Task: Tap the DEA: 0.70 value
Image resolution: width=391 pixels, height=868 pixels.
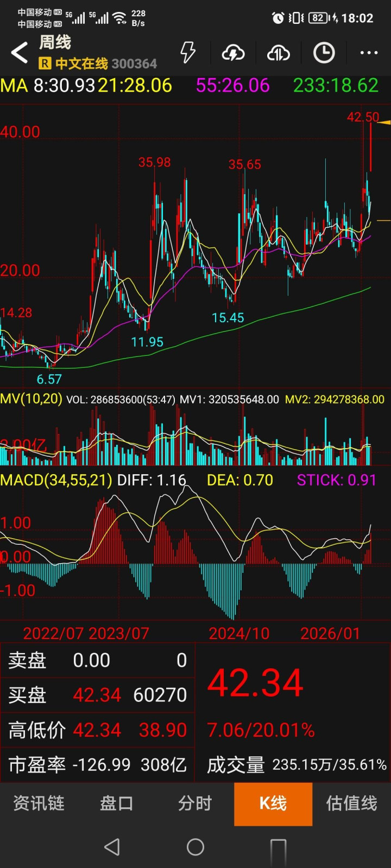Action: click(x=240, y=480)
